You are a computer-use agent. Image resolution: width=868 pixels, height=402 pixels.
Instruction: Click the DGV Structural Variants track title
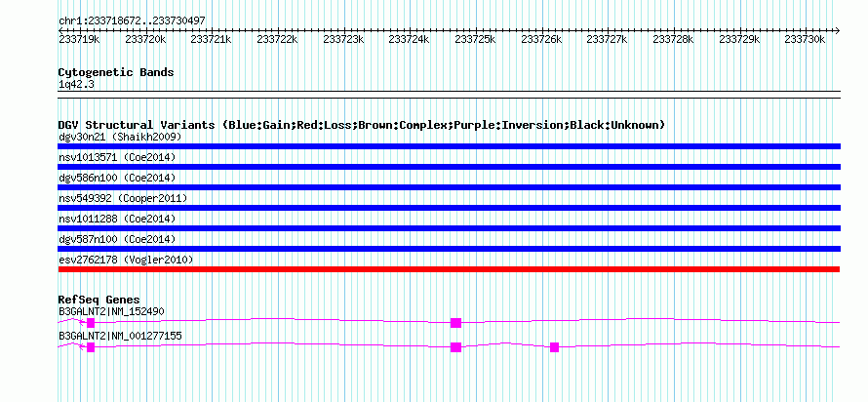(x=362, y=125)
